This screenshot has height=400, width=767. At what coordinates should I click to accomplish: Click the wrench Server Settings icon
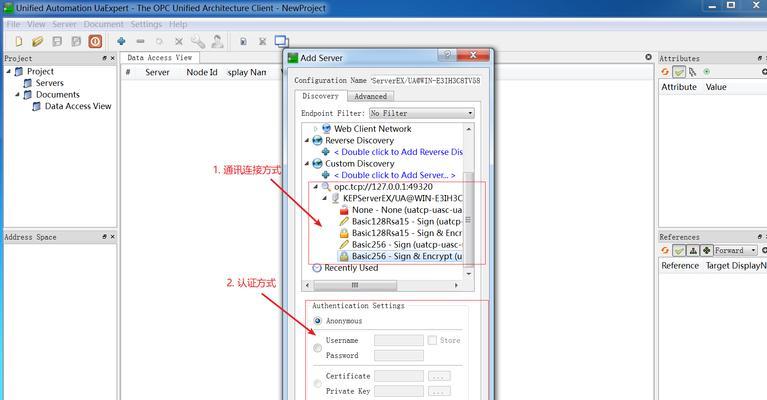198,42
